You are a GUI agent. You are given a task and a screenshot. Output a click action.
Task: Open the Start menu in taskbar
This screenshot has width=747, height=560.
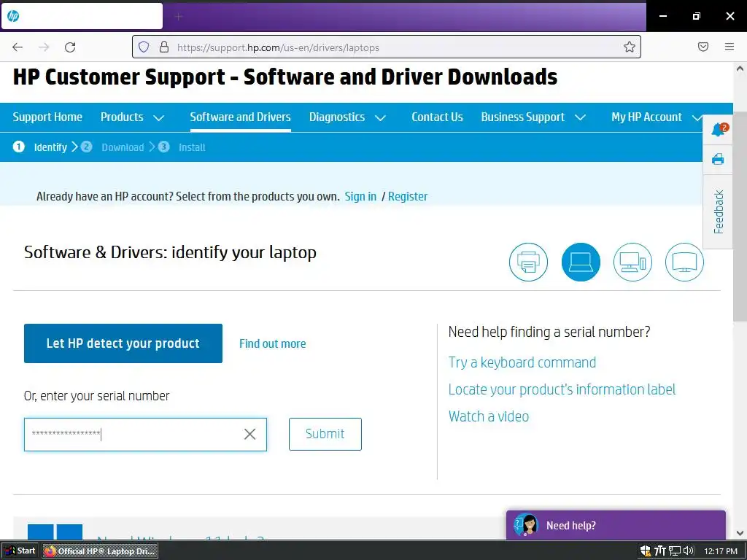[x=20, y=551]
